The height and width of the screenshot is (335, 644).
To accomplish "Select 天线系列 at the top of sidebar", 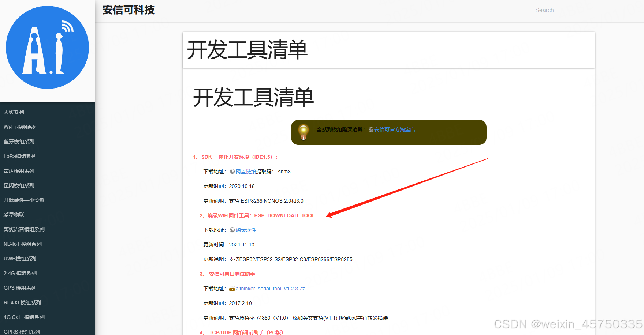I will (x=14, y=112).
